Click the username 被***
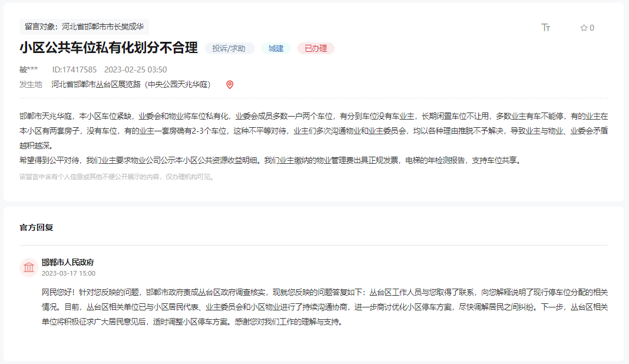The image size is (629, 364). pyautogui.click(x=28, y=70)
